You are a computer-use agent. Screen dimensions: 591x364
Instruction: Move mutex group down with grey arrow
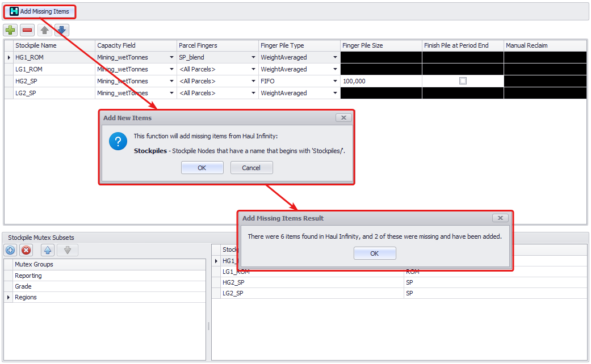coord(68,250)
